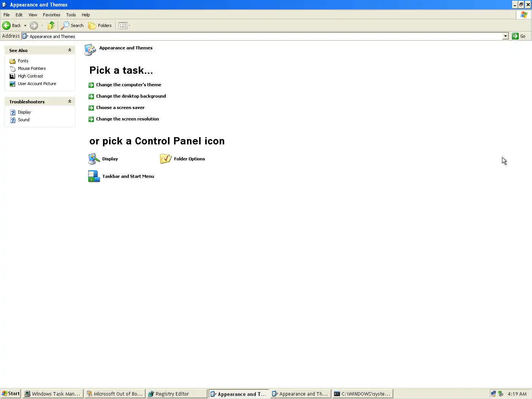This screenshot has height=399, width=532.
Task: Open Search from the toolbar
Action: coord(72,25)
